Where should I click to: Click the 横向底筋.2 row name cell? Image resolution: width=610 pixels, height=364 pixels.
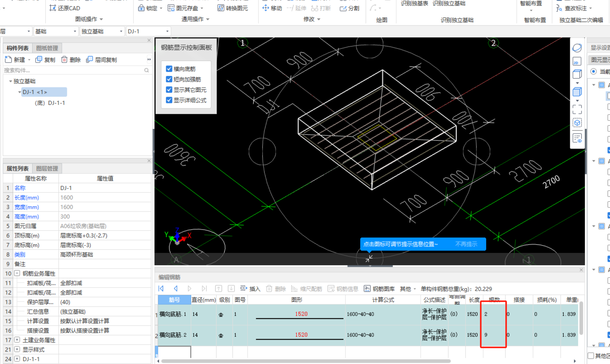[x=174, y=335]
